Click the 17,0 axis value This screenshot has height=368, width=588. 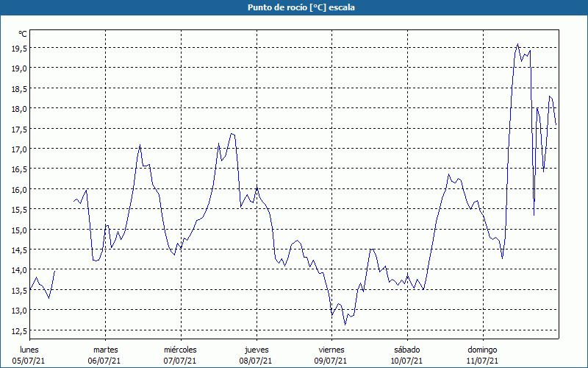[19, 149]
